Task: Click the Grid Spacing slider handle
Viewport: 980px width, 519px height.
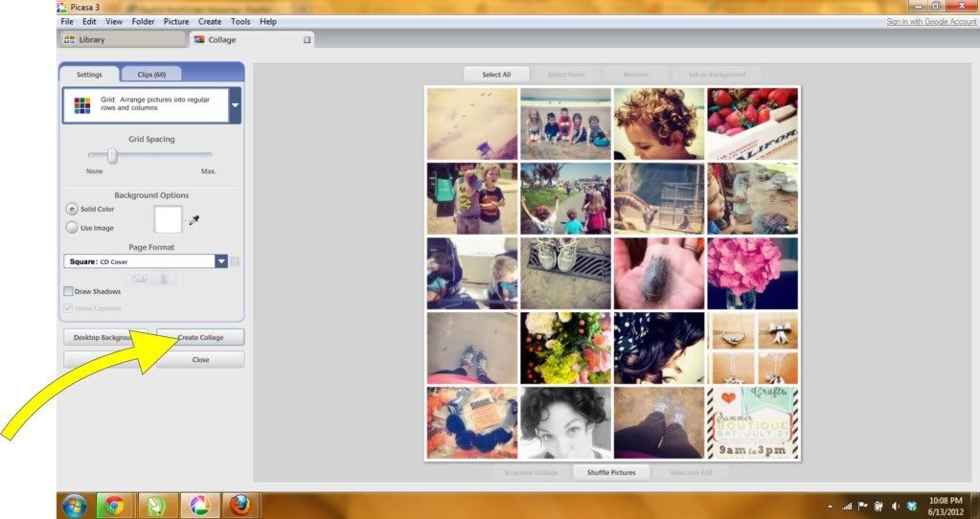Action: 112,155
